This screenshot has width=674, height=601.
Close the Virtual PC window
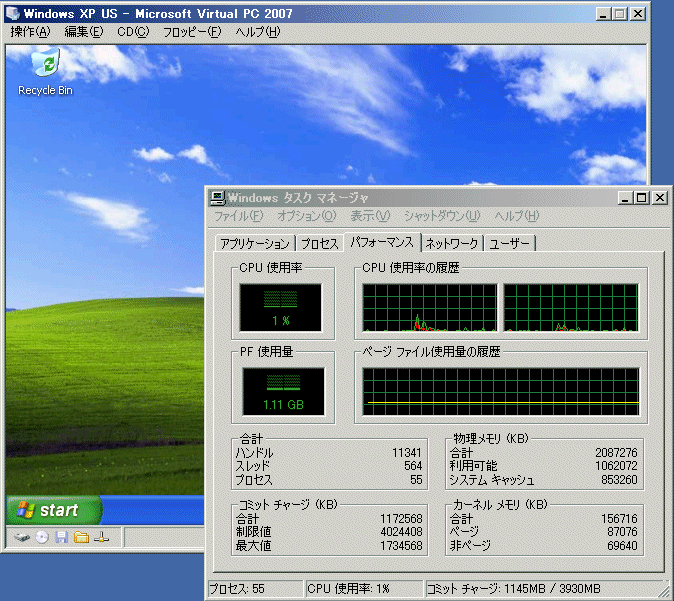click(638, 14)
